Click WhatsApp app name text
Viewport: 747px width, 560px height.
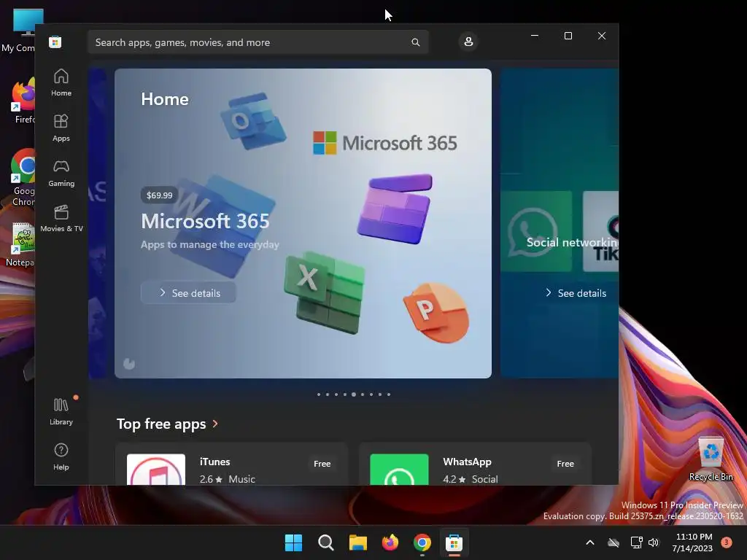467,462
